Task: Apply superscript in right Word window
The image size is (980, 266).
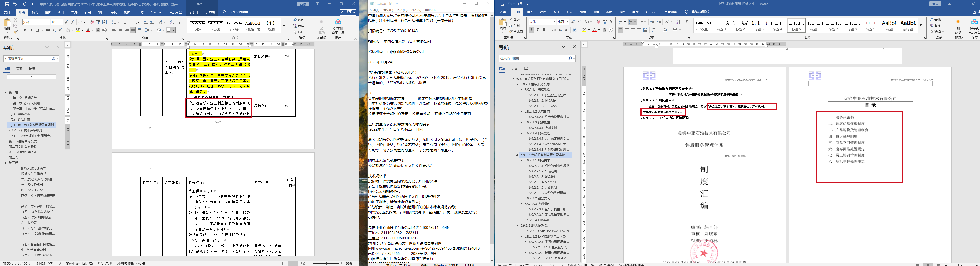Action: 567,30
